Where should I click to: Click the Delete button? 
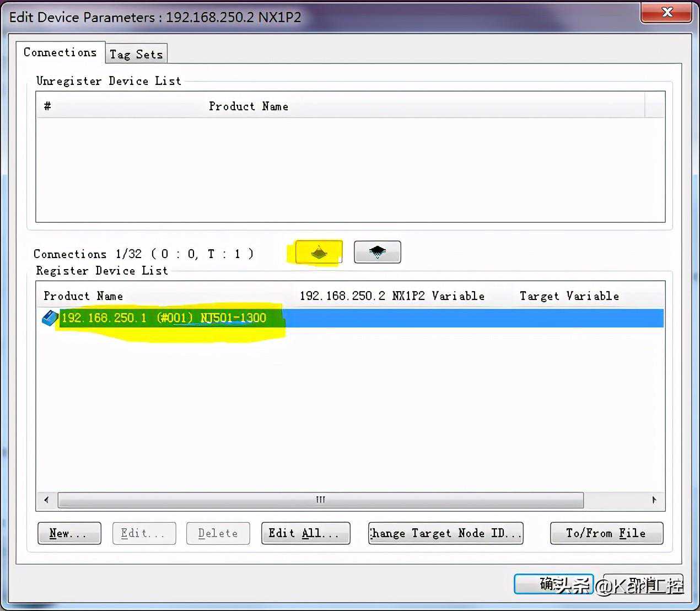pyautogui.click(x=218, y=533)
